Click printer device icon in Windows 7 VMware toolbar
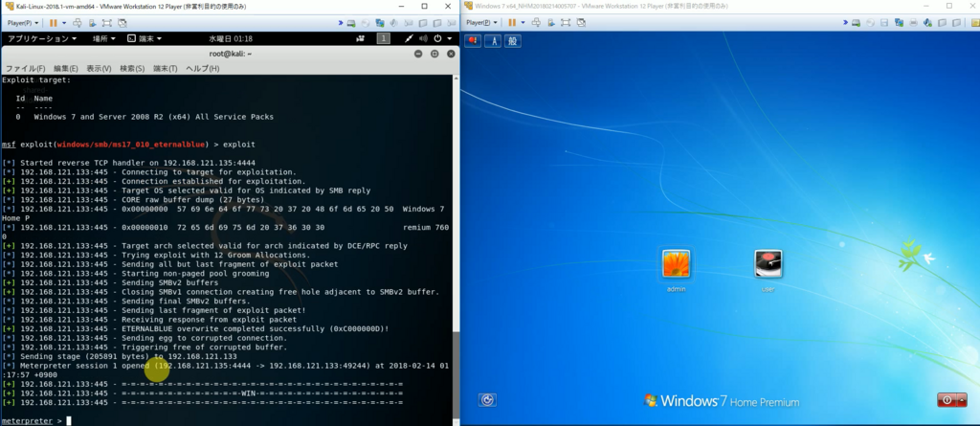980x426 pixels. pos(913,23)
